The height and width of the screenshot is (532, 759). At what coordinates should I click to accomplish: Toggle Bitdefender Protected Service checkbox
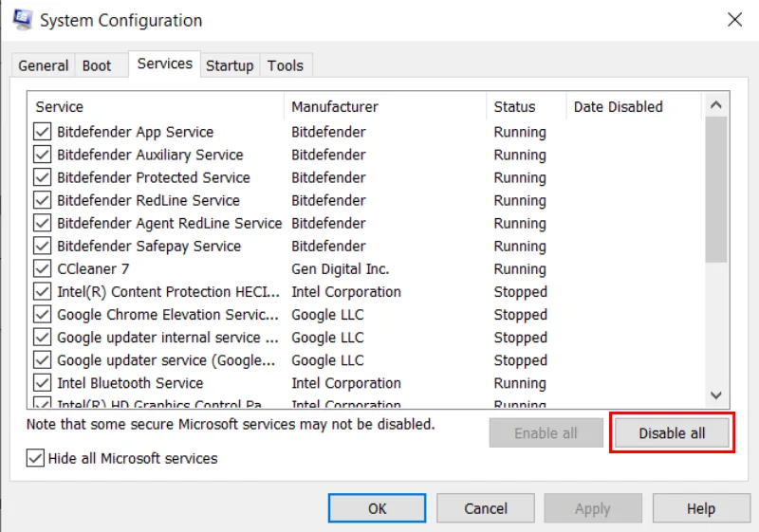(x=42, y=177)
